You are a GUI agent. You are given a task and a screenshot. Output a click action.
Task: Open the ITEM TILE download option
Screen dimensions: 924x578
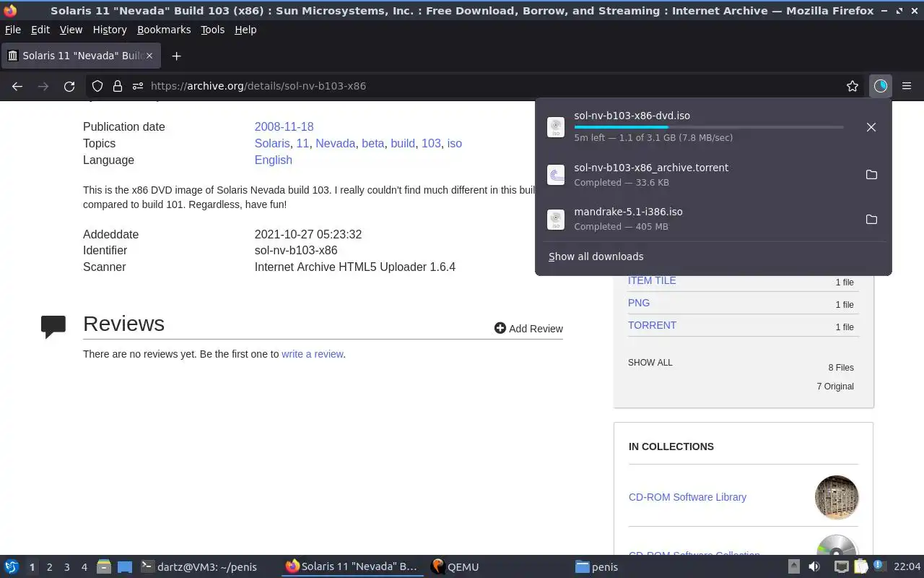(x=652, y=280)
